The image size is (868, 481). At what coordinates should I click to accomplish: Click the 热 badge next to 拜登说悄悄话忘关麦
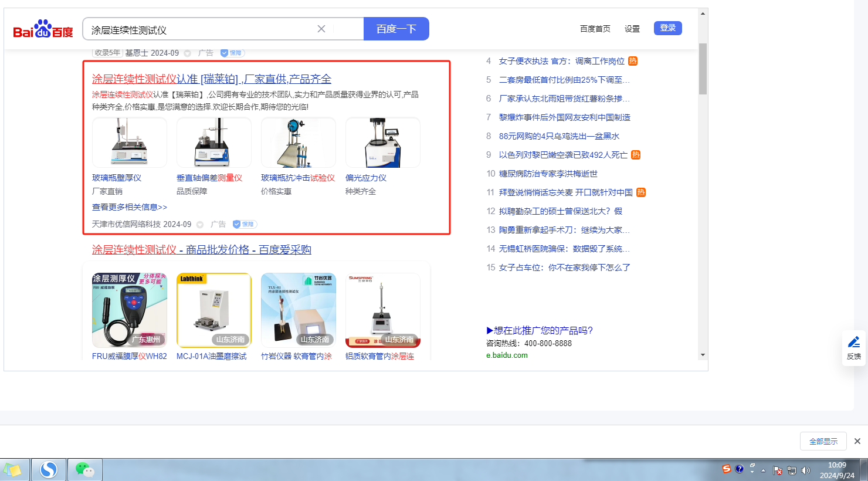point(641,192)
